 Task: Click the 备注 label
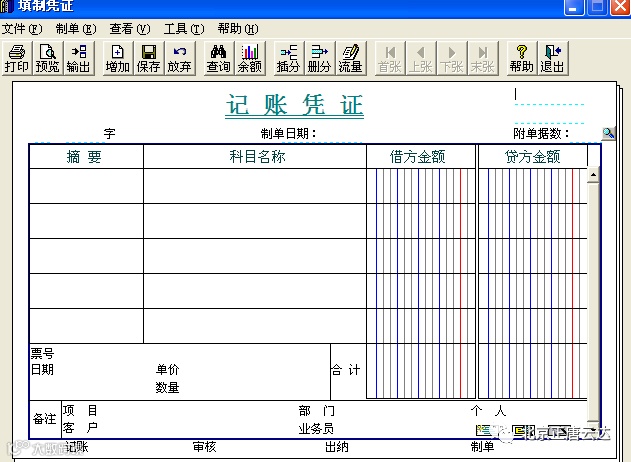(x=44, y=419)
